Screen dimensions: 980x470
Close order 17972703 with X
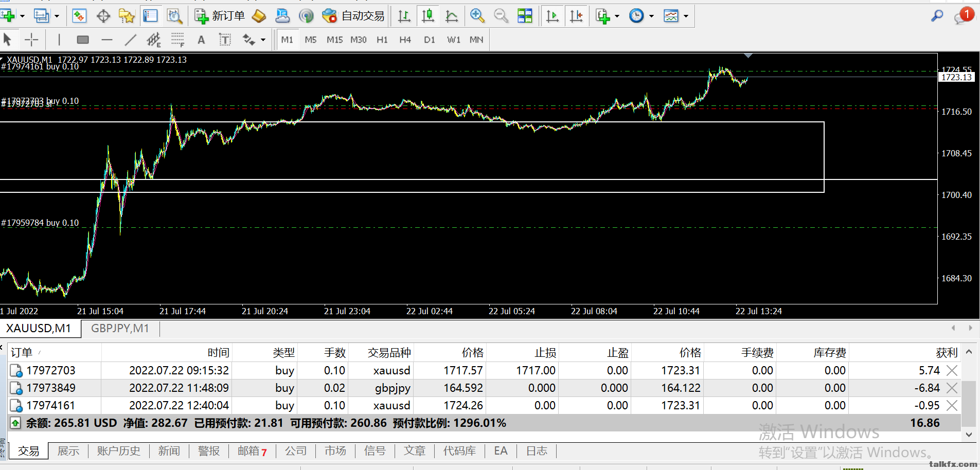click(952, 370)
